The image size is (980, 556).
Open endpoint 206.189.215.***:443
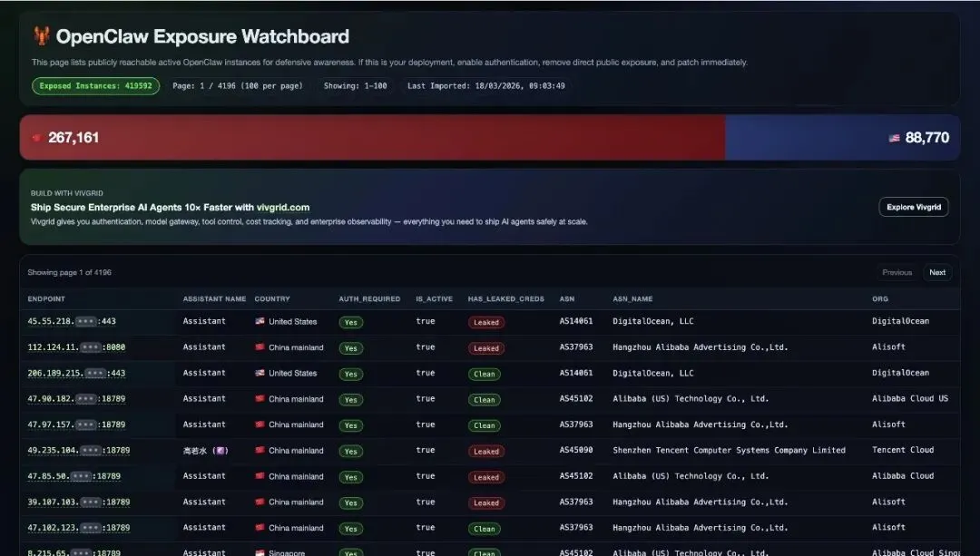pos(76,373)
